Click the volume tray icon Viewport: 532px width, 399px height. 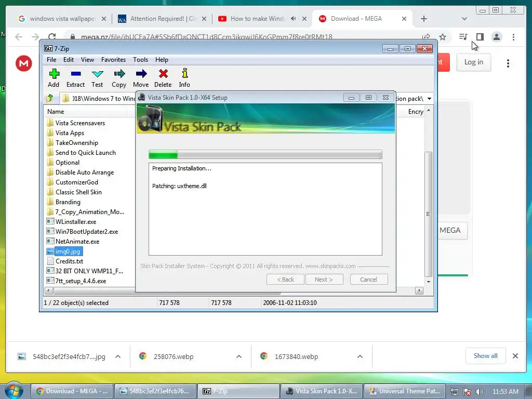479,392
